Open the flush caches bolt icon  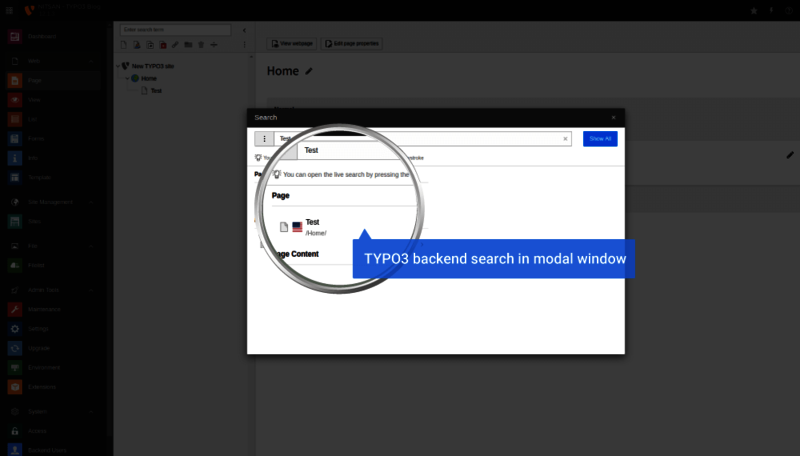[x=771, y=11]
